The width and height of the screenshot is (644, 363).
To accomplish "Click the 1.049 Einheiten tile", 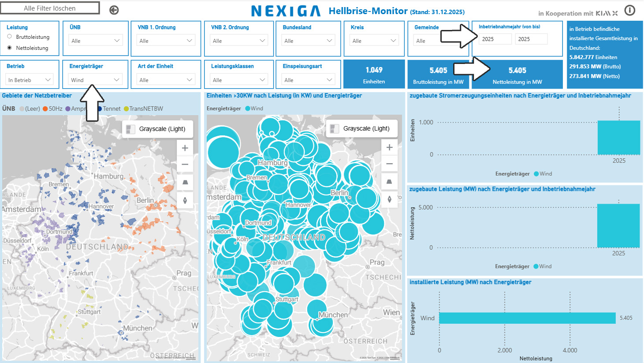I will click(x=374, y=75).
